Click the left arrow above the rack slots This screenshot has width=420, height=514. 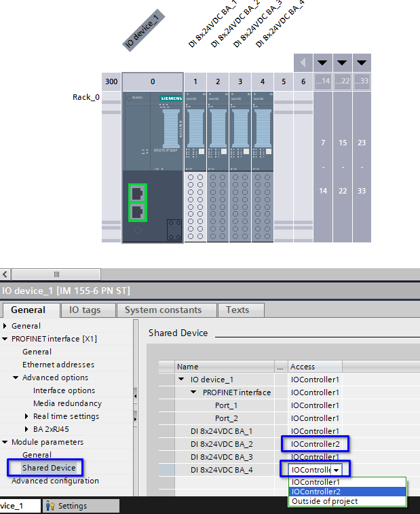coord(303,62)
